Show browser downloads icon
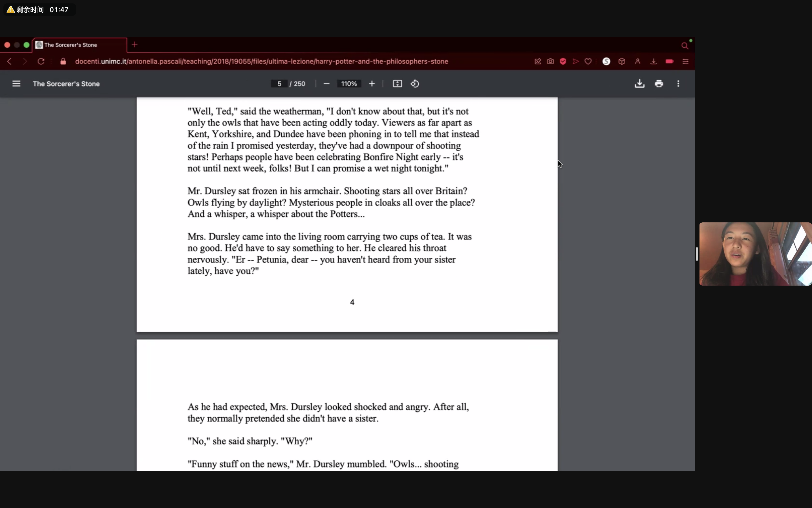Screen dimensions: 812x508 coord(653,62)
